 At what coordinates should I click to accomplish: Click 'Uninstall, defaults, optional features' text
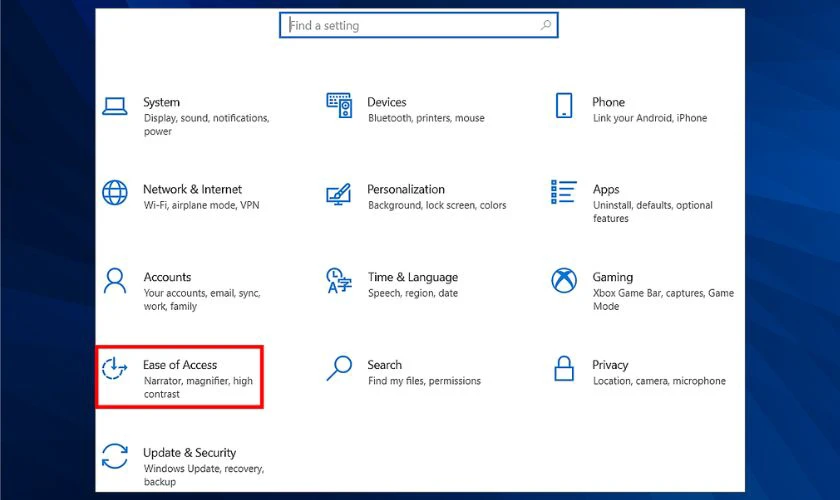pos(652,212)
